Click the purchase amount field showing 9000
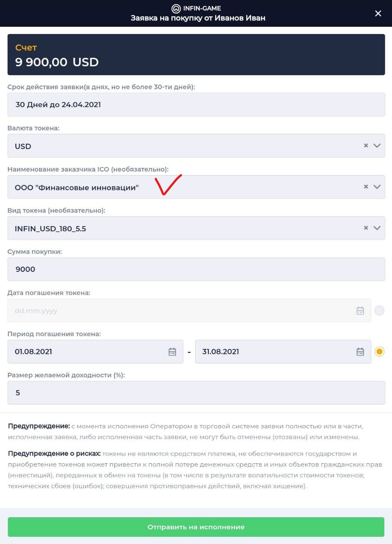Image resolution: width=392 pixels, height=544 pixels. pos(196,269)
